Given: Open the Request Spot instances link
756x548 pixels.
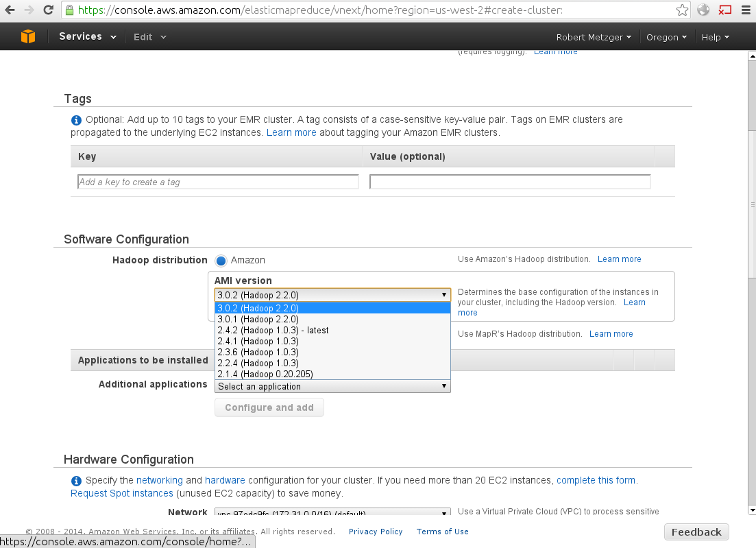Looking at the screenshot, I should [122, 493].
